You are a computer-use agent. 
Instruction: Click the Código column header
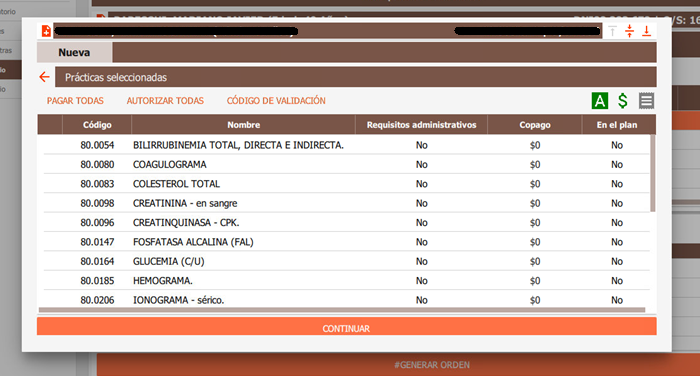click(97, 125)
